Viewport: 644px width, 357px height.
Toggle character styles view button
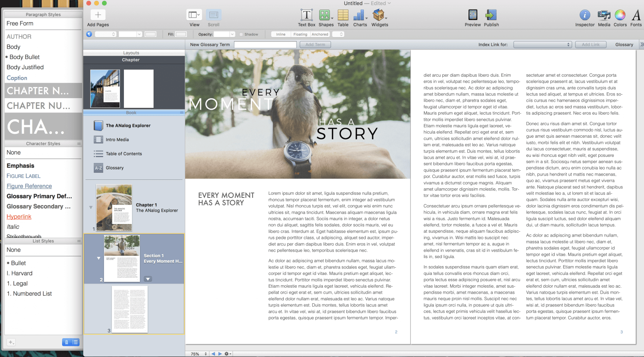click(66, 342)
